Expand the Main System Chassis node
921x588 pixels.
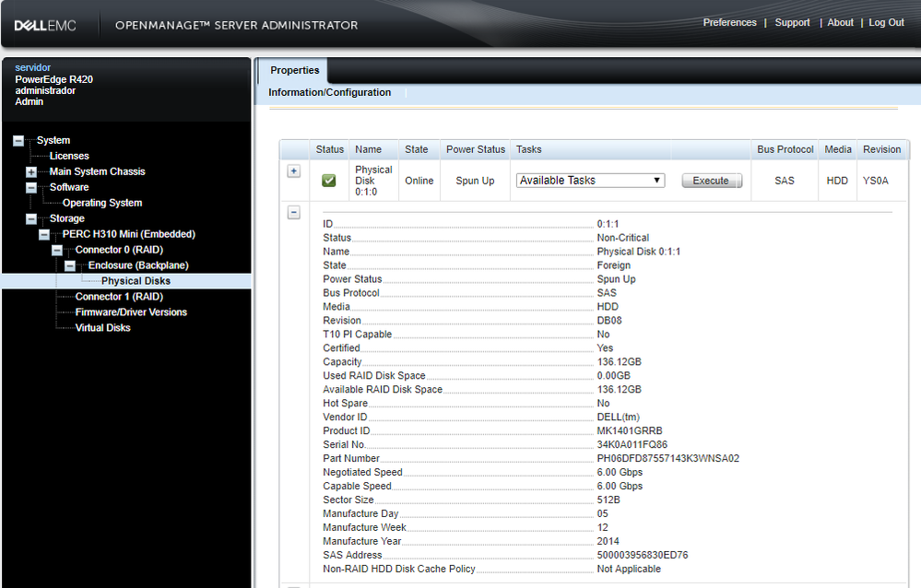pyautogui.click(x=31, y=171)
